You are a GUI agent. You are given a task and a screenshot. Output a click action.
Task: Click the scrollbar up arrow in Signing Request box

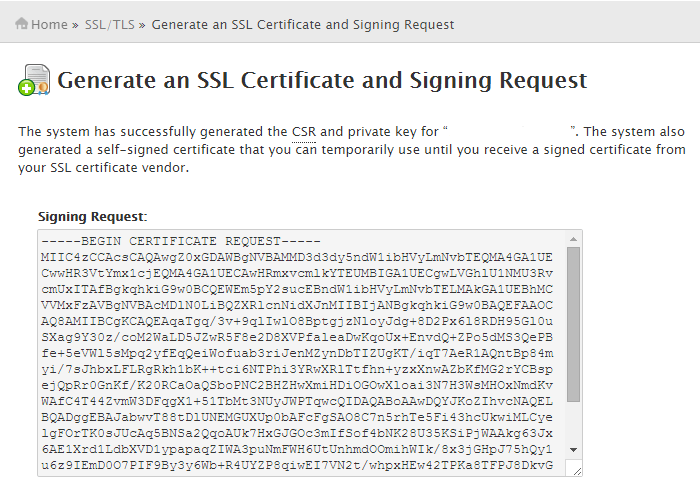(x=573, y=239)
